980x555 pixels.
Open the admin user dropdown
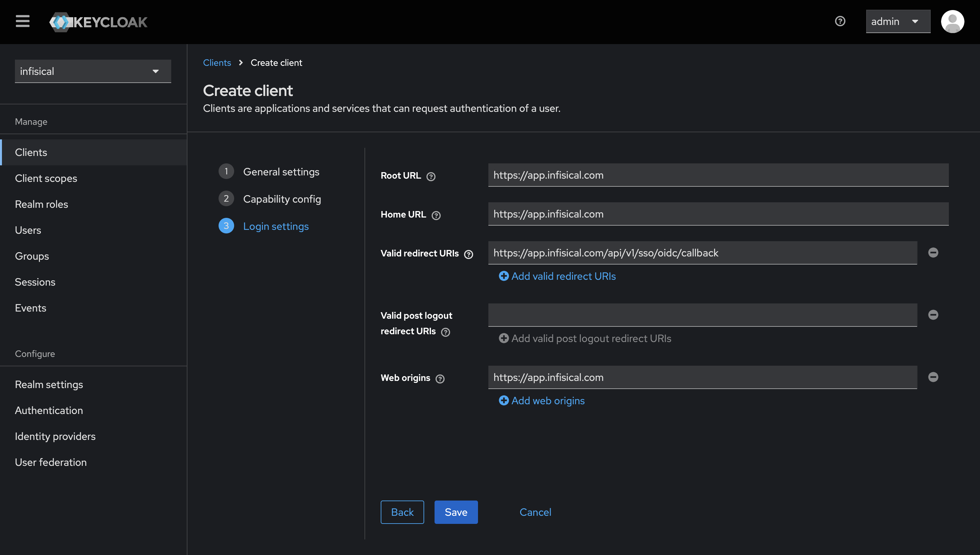898,21
